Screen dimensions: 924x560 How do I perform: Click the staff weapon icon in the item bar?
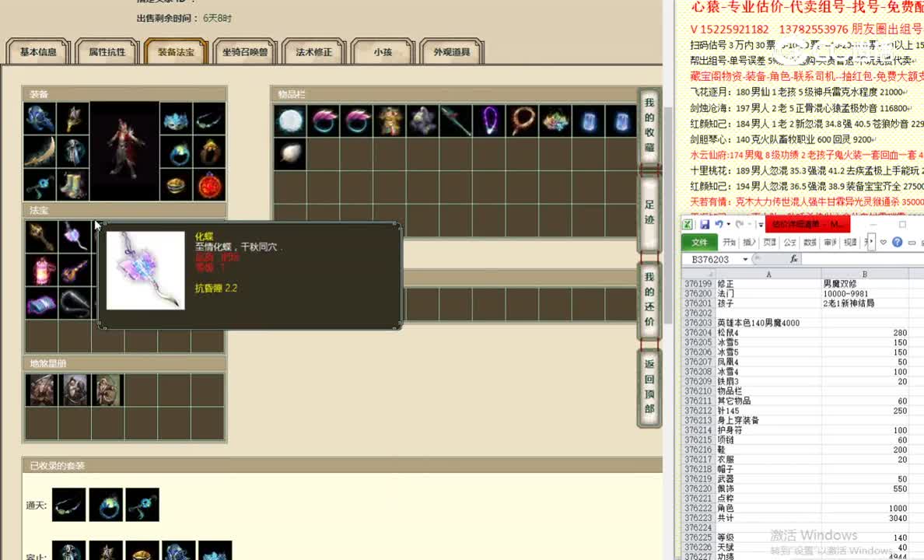pos(457,121)
